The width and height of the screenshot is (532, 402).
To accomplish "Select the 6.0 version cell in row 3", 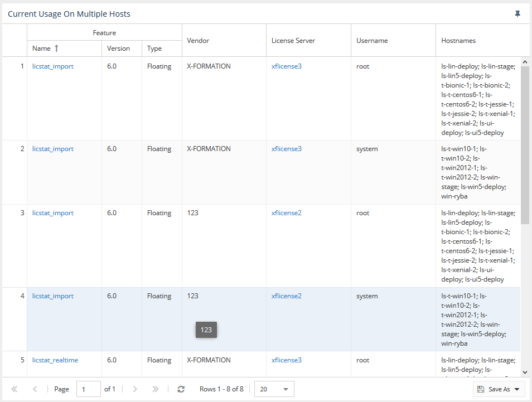I will [x=122, y=246].
